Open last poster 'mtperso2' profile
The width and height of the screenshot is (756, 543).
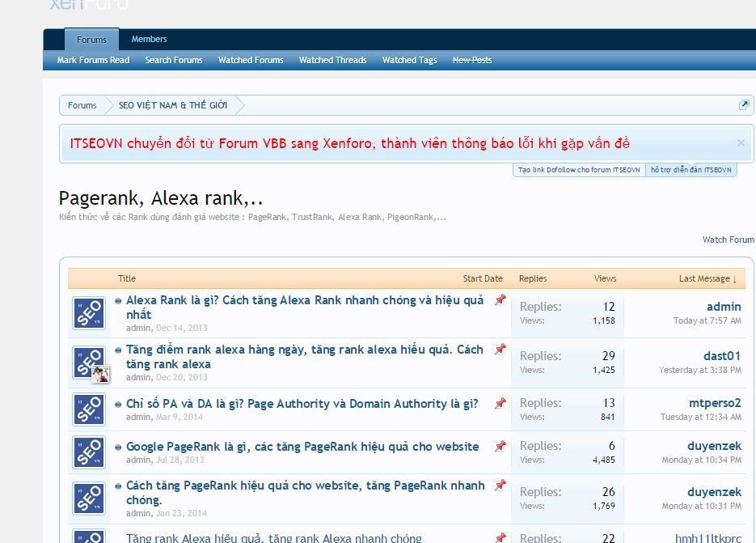pyautogui.click(x=715, y=403)
